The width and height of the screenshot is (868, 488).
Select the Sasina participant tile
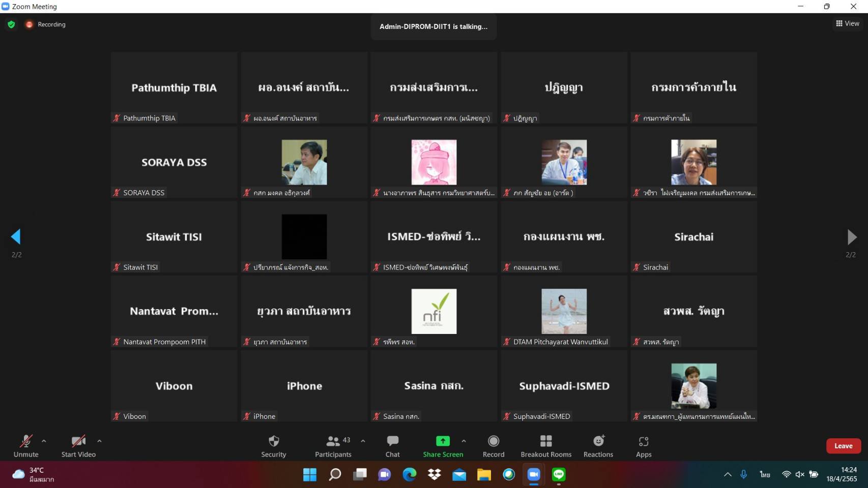tap(434, 386)
